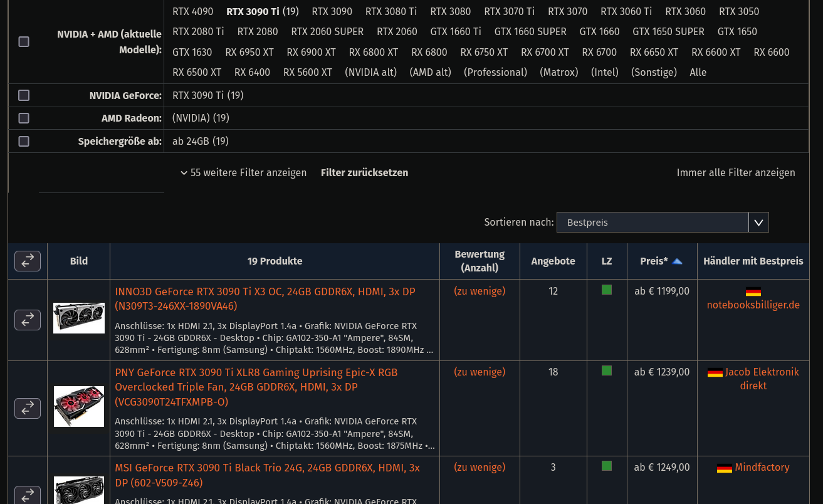Viewport: 823px width, 504px height.
Task: Click dropdown arrow of sort selector
Action: pyautogui.click(x=758, y=223)
